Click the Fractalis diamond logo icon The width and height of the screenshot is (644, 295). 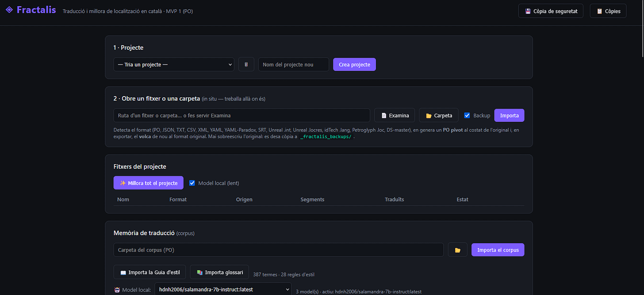[9, 10]
